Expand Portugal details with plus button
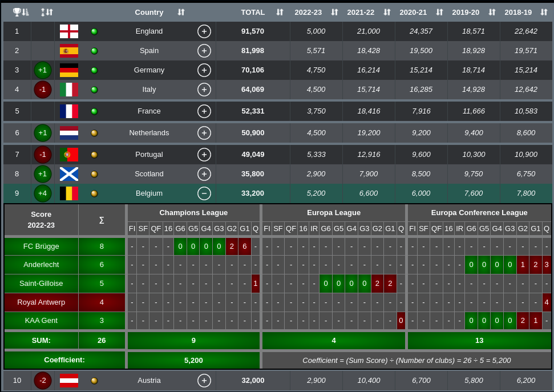This screenshot has height=392, width=554. 204,155
